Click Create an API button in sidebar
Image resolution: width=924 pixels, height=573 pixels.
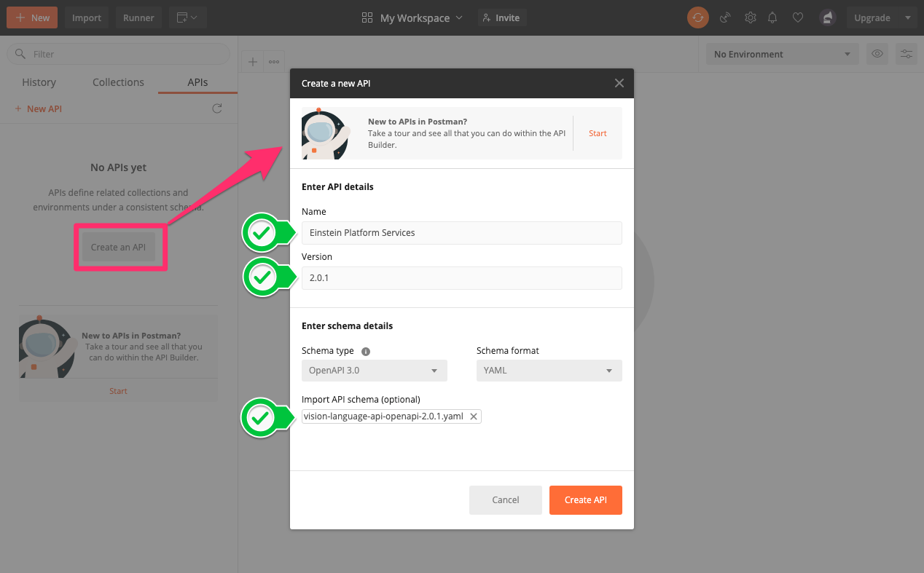pyautogui.click(x=118, y=247)
